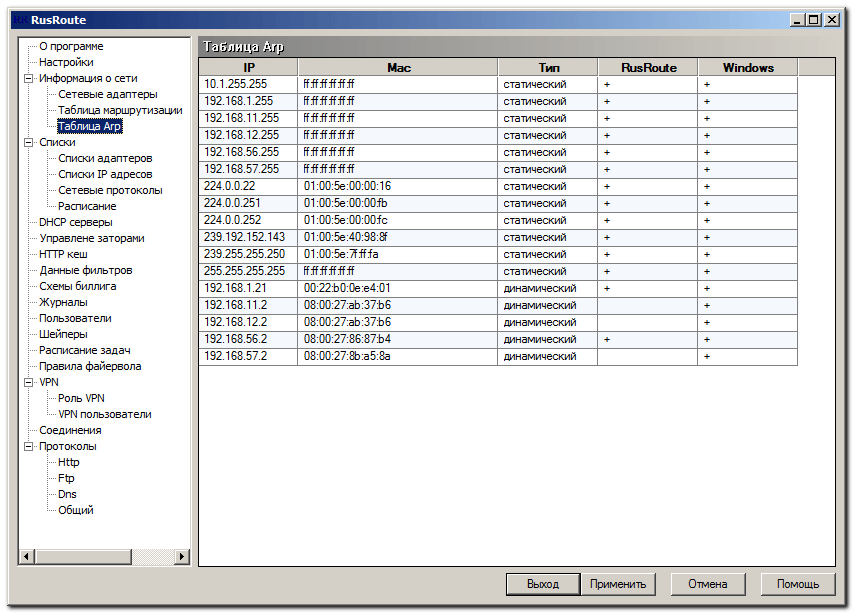The width and height of the screenshot is (853, 613).
Task: Open DHCP серверы tree item
Action: tap(76, 222)
